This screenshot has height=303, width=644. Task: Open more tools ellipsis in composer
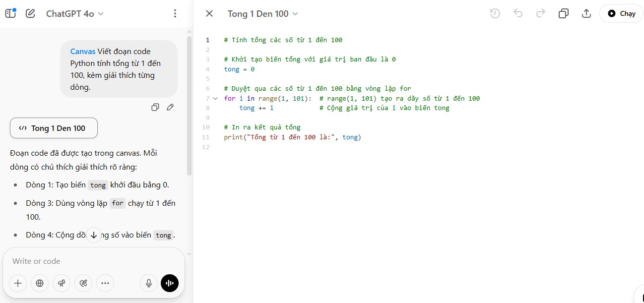(x=105, y=283)
